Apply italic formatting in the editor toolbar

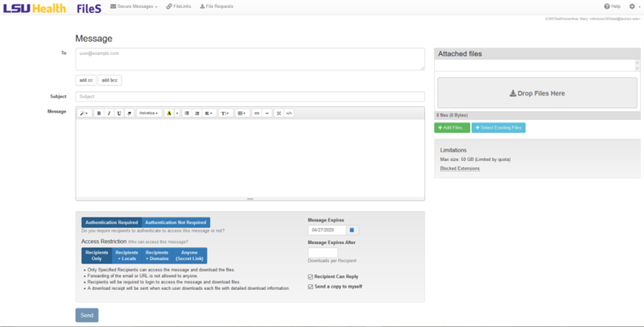(109, 114)
